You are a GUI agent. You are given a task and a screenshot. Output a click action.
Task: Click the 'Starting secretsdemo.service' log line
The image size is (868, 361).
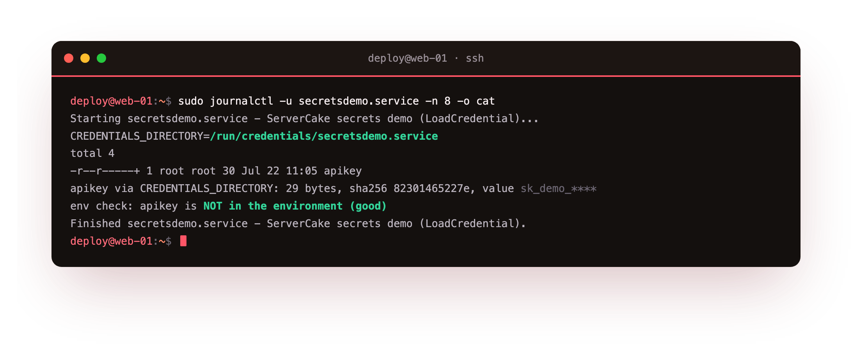point(304,119)
